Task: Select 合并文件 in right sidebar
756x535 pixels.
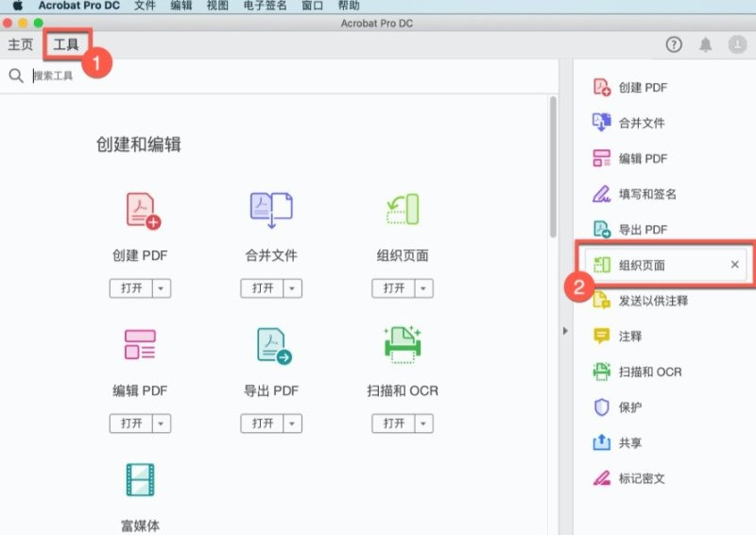Action: click(x=628, y=123)
